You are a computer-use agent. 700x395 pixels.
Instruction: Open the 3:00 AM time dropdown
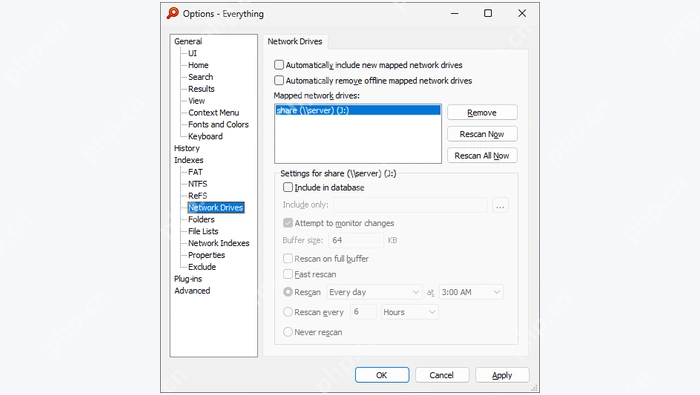471,292
